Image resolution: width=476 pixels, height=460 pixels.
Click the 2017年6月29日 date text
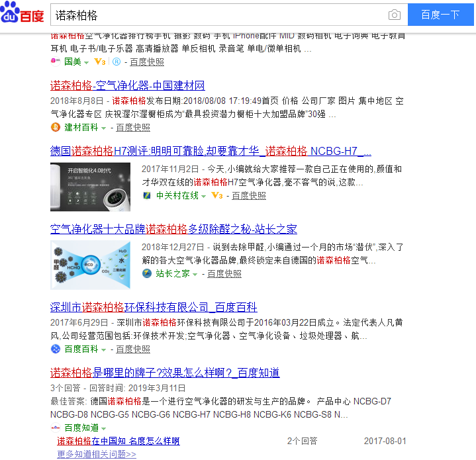click(79, 322)
